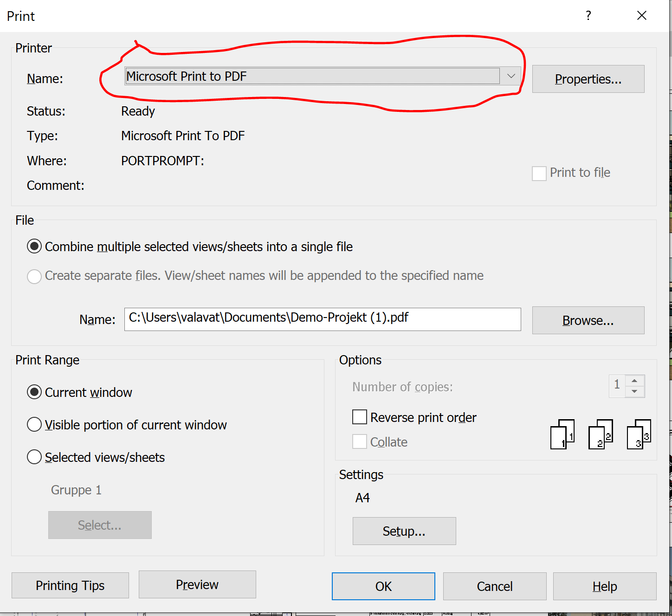The image size is (672, 616).
Task: Open the printer Name dropdown
Action: point(510,76)
